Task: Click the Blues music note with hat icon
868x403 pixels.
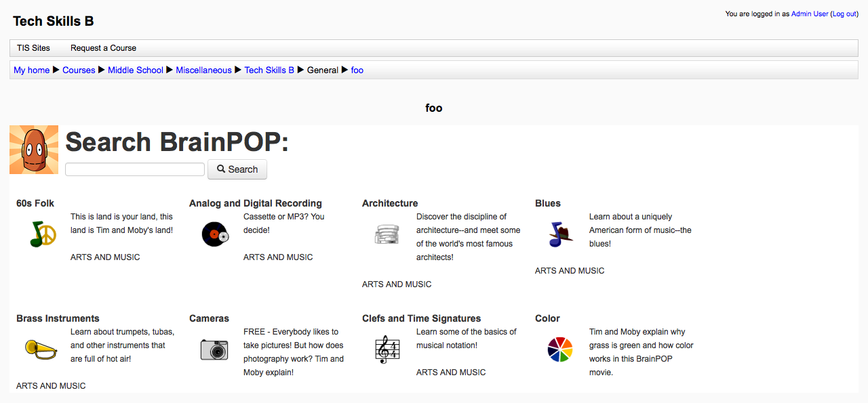Action: (561, 234)
